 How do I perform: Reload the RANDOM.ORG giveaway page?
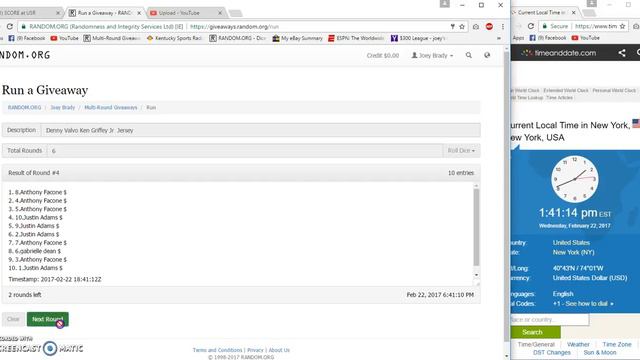click(x=9, y=27)
